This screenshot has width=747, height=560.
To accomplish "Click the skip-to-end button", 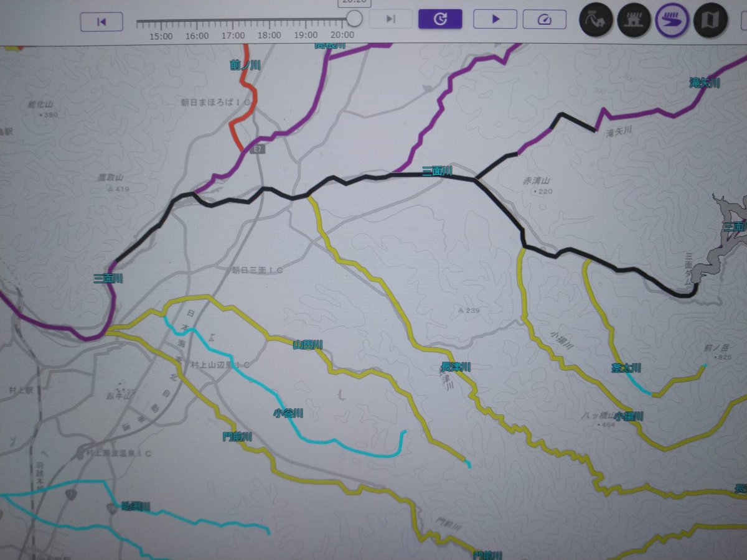I will [390, 19].
